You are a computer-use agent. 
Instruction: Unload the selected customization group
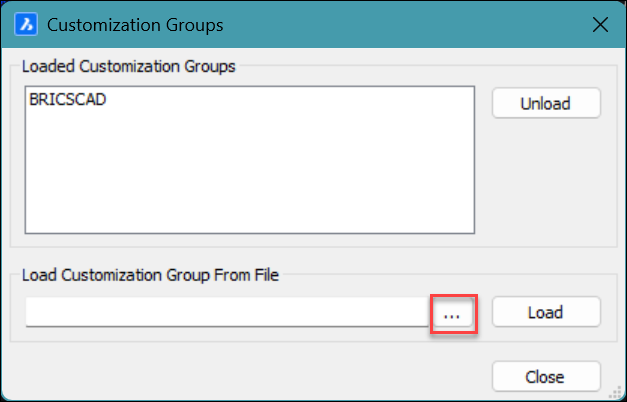(x=545, y=103)
